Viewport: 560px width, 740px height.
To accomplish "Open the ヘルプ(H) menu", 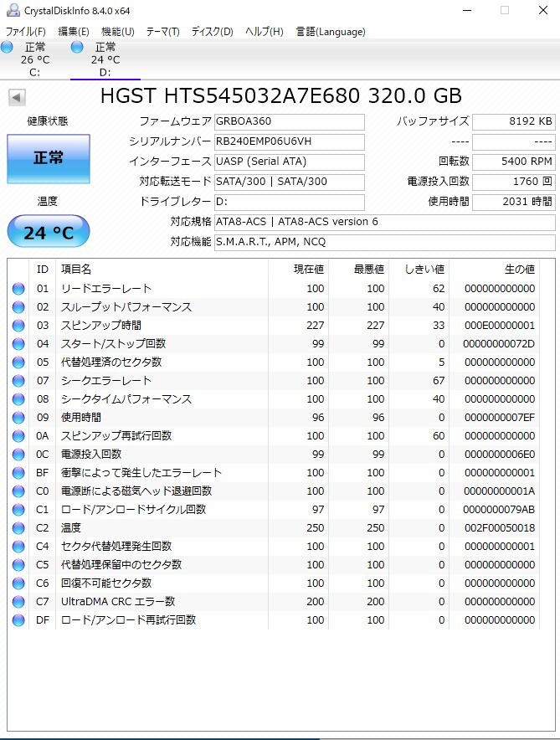I will [265, 32].
